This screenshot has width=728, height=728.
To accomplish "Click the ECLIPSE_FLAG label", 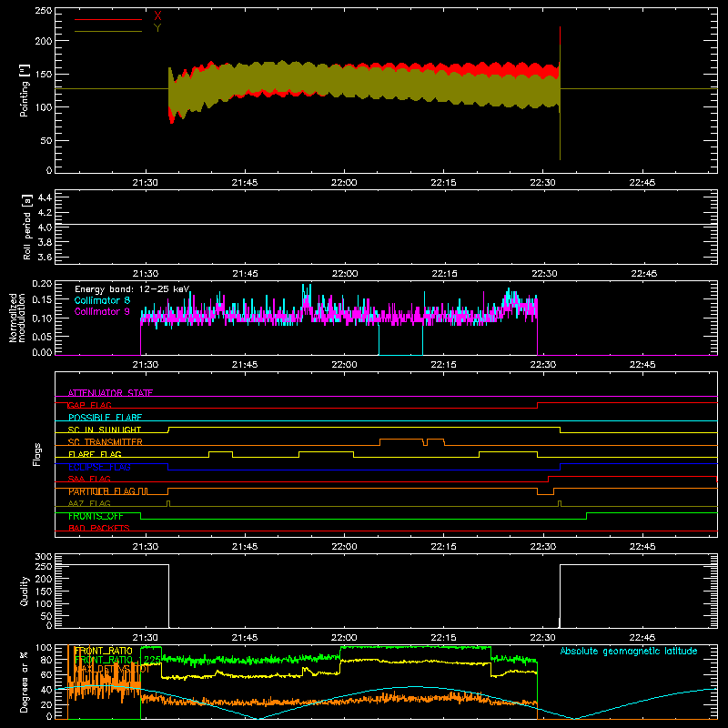I will click(99, 467).
